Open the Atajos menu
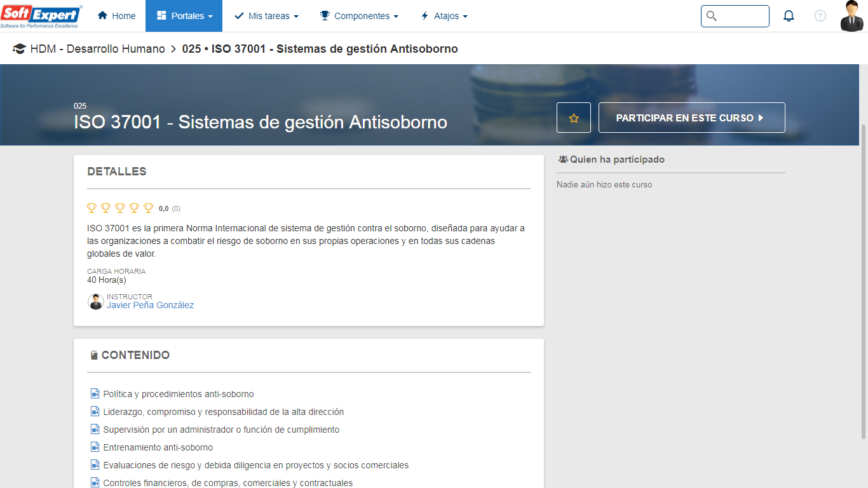 pos(444,16)
